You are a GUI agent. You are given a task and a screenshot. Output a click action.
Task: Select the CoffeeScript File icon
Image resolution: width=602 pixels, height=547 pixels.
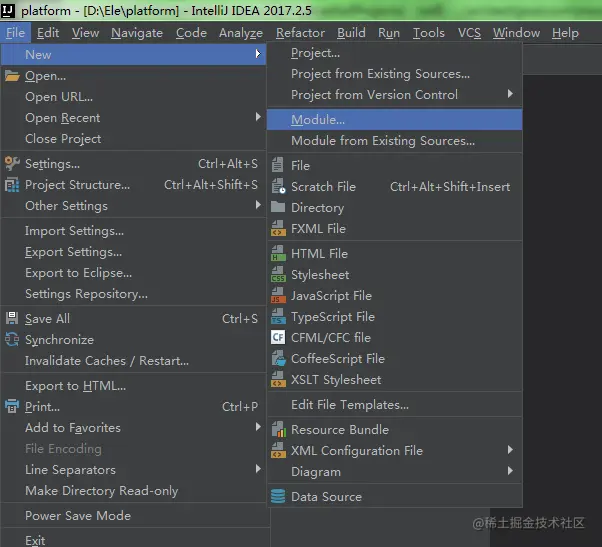tap(278, 359)
